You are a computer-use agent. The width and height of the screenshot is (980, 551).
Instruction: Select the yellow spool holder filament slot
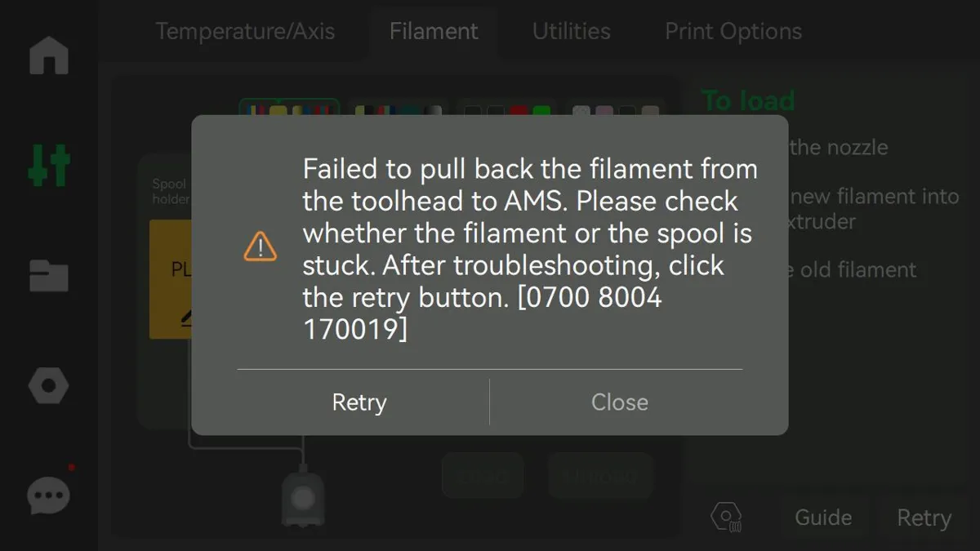point(171,278)
